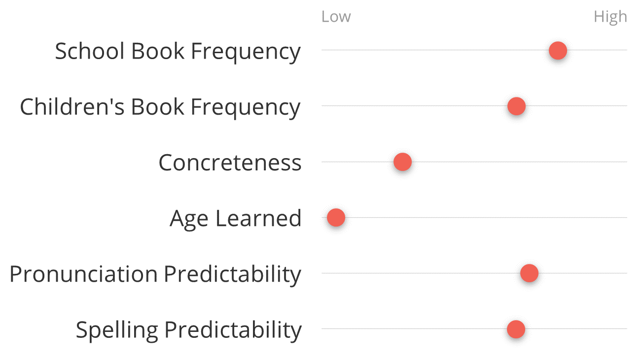Screen dimensions: 644x360
Task: Click the Spelling Predictability slider track
Action: pos(474,329)
